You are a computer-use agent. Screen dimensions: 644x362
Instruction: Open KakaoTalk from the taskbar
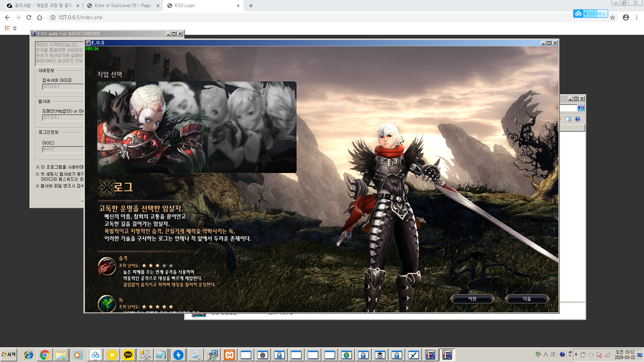pos(128,355)
